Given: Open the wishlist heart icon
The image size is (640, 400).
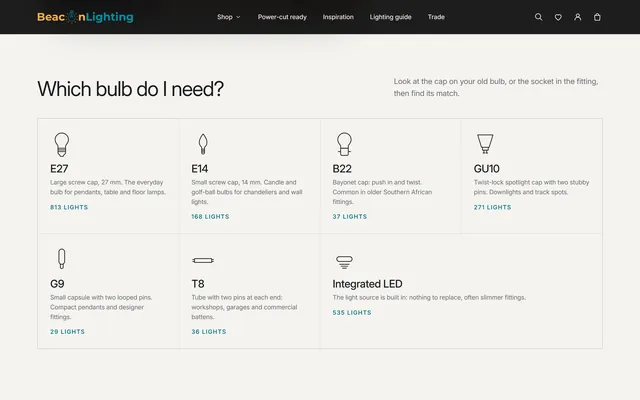Looking at the screenshot, I should tap(558, 17).
